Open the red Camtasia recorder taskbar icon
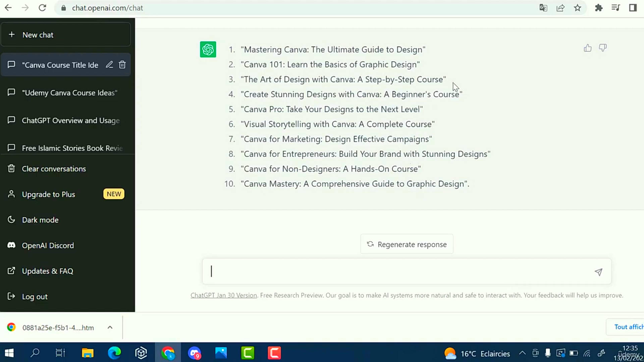 point(274,353)
